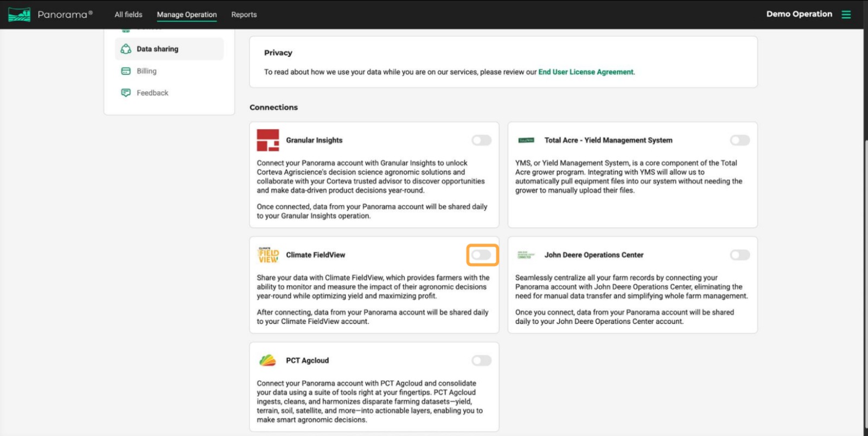The height and width of the screenshot is (436, 868).
Task: Open the End User License Agreement link
Action: pyautogui.click(x=585, y=72)
